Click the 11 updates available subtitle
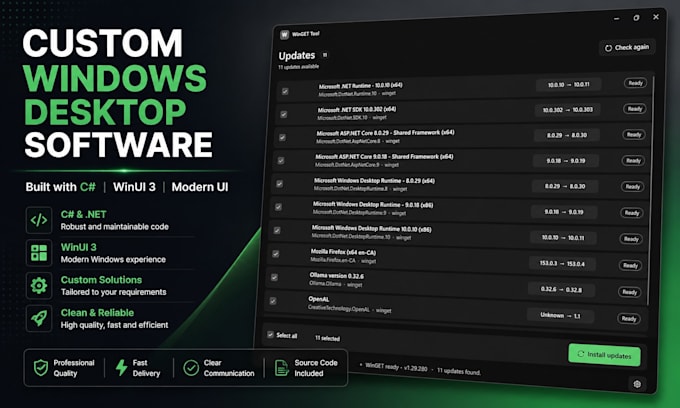Viewport: 680px width, 408px height. point(299,67)
